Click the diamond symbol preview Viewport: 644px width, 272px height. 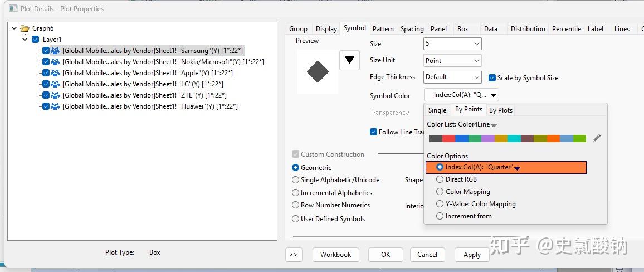point(318,72)
